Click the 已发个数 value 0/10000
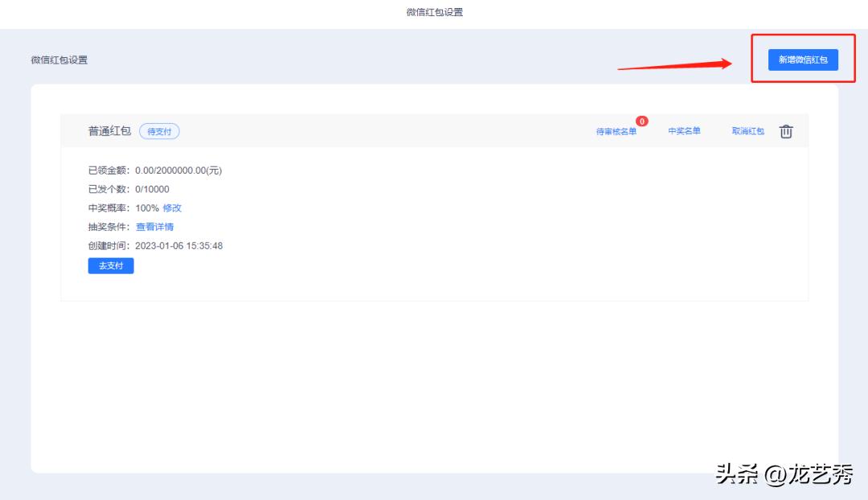The image size is (868, 500). (152, 190)
